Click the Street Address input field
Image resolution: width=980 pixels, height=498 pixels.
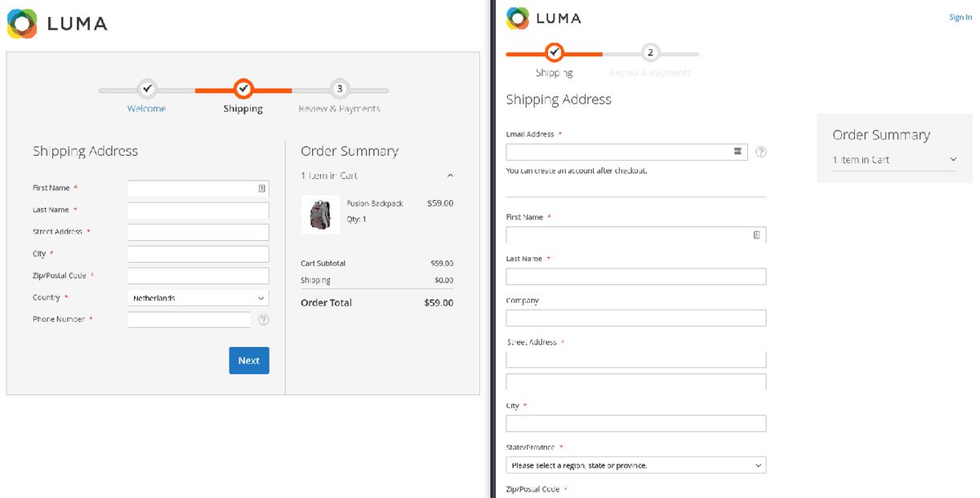196,232
